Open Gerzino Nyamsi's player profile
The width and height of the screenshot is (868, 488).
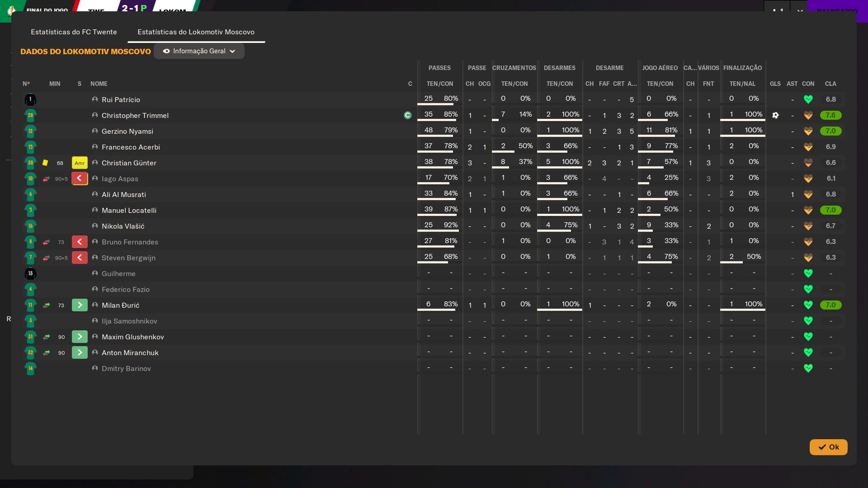click(x=127, y=131)
